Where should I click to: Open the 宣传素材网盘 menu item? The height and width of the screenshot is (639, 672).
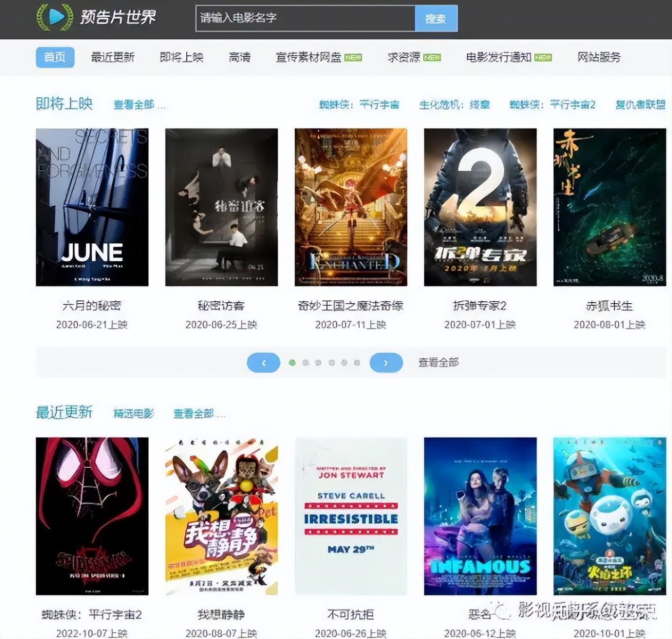tap(309, 57)
